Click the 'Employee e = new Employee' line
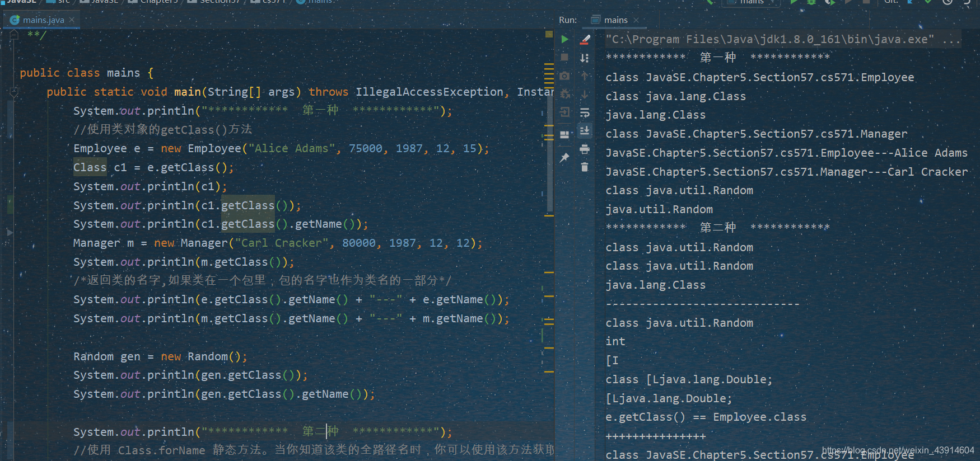This screenshot has width=980, height=461. pyautogui.click(x=281, y=148)
